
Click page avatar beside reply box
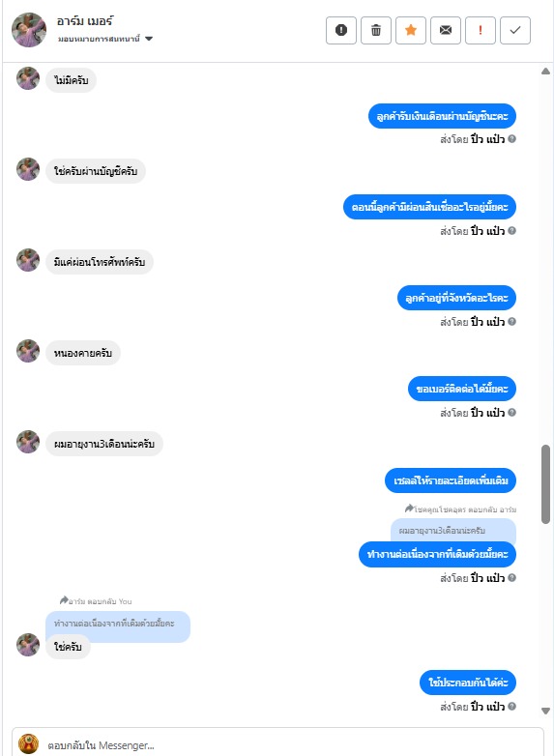pos(28,744)
